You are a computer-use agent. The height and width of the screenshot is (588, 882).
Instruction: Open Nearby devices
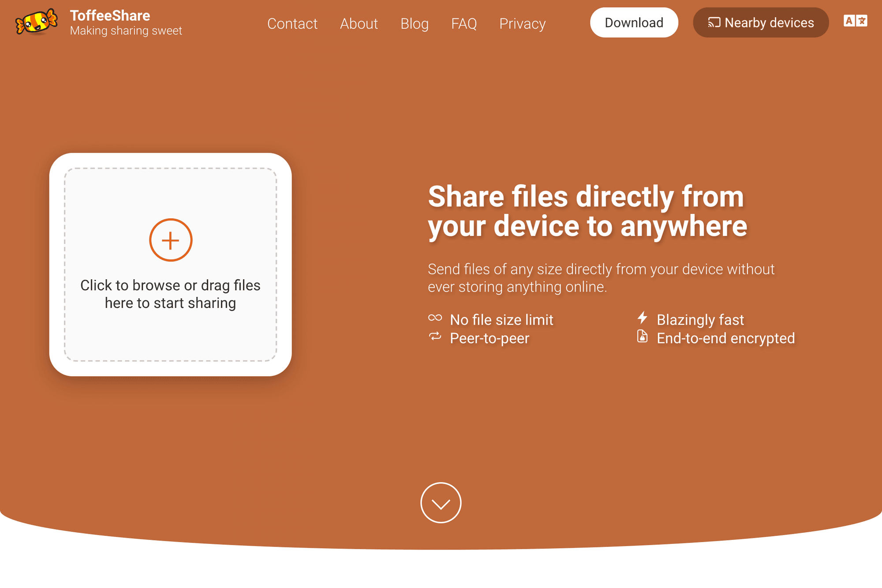pyautogui.click(x=761, y=22)
